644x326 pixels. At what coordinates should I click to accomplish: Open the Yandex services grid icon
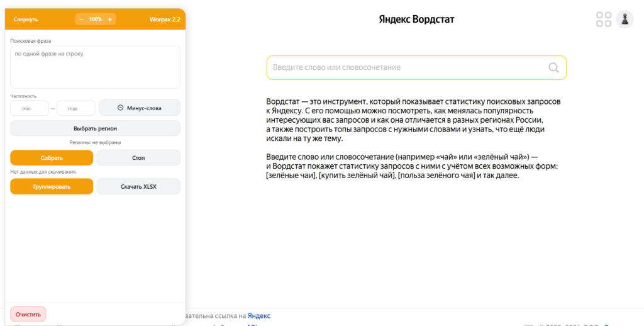point(604,20)
